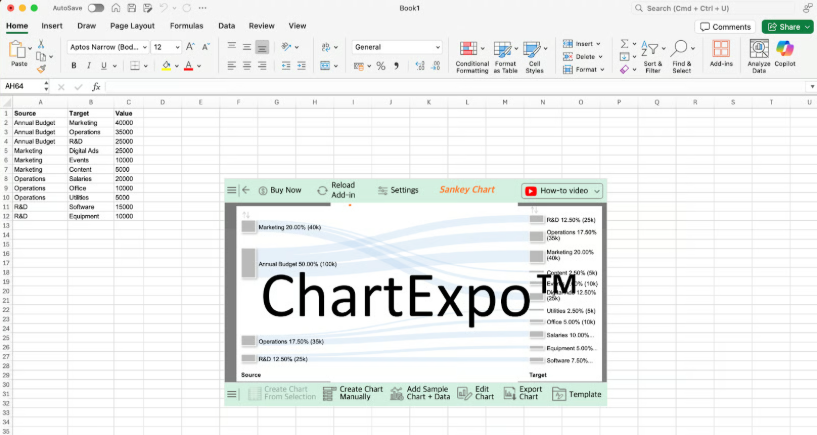Screen dimensions: 817x435
Task: Switch to the Page Layout tab
Action: [x=132, y=25]
